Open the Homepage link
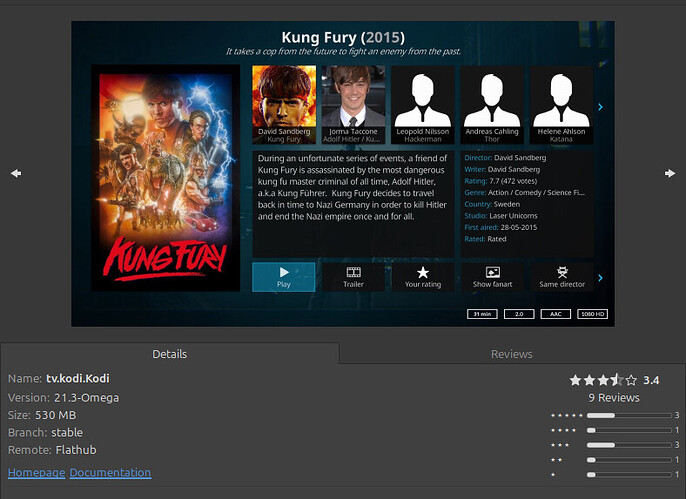This screenshot has width=686, height=499. click(x=36, y=472)
